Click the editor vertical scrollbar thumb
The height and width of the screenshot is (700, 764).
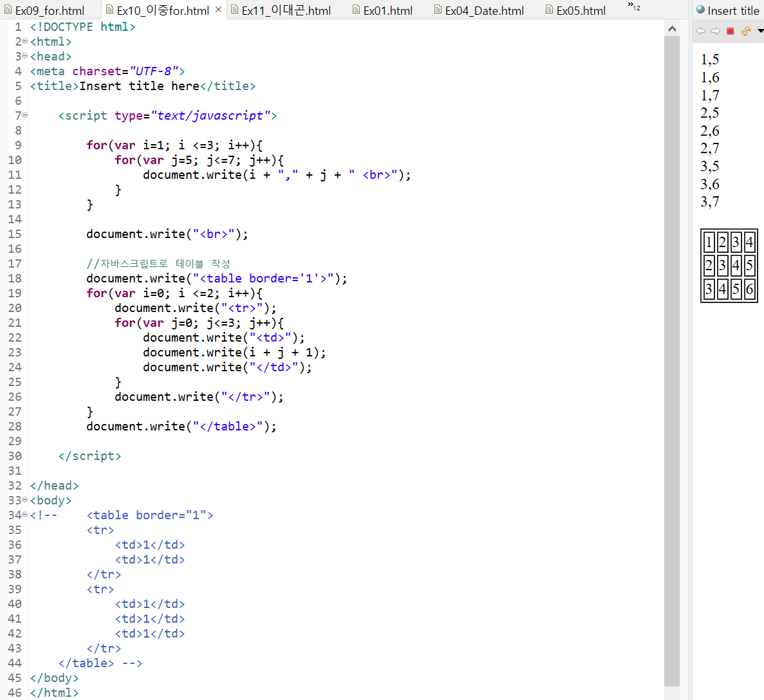[672, 360]
